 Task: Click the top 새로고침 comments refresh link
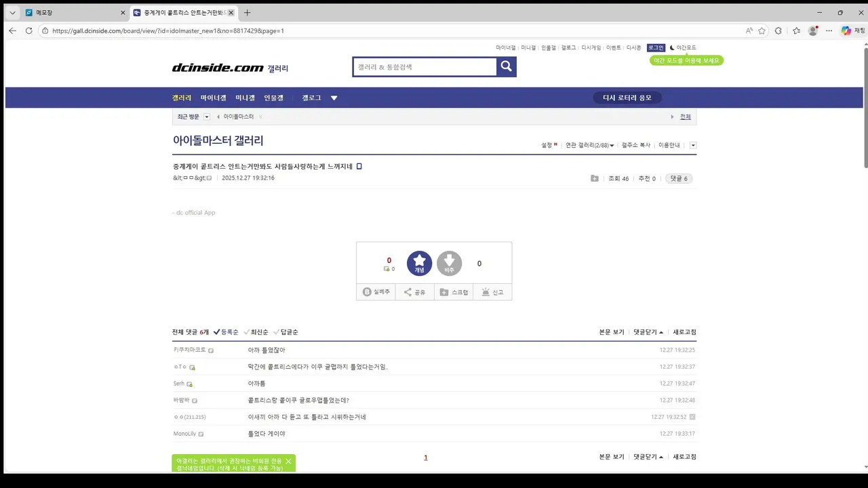(x=684, y=332)
